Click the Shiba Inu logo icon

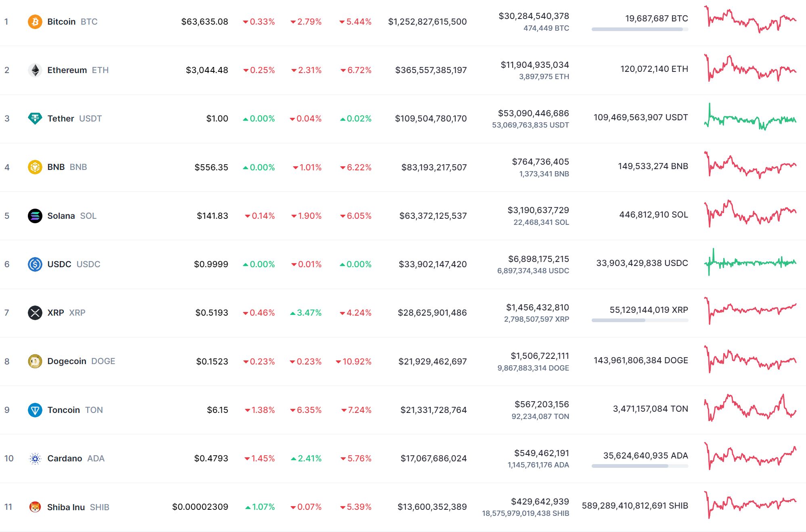[35, 507]
